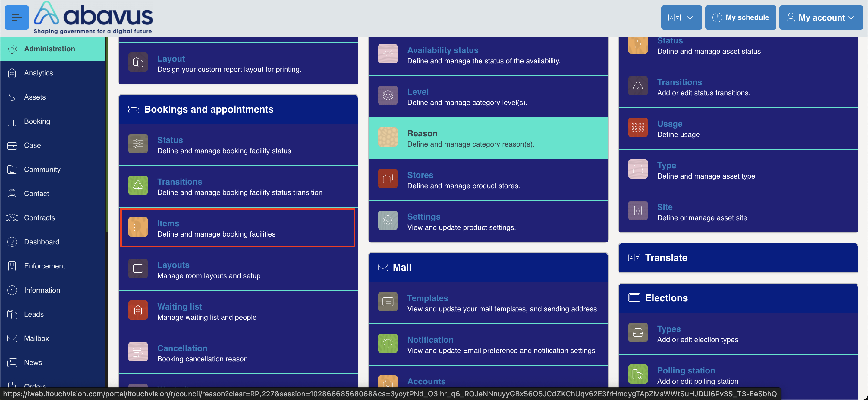
Task: Toggle the hamburger sidebar menu button
Action: [17, 17]
